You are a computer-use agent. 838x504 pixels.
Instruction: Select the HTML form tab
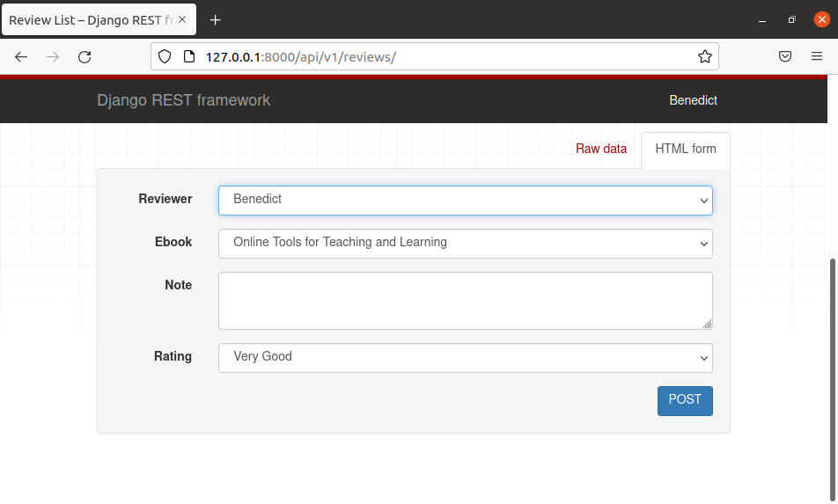coord(685,149)
